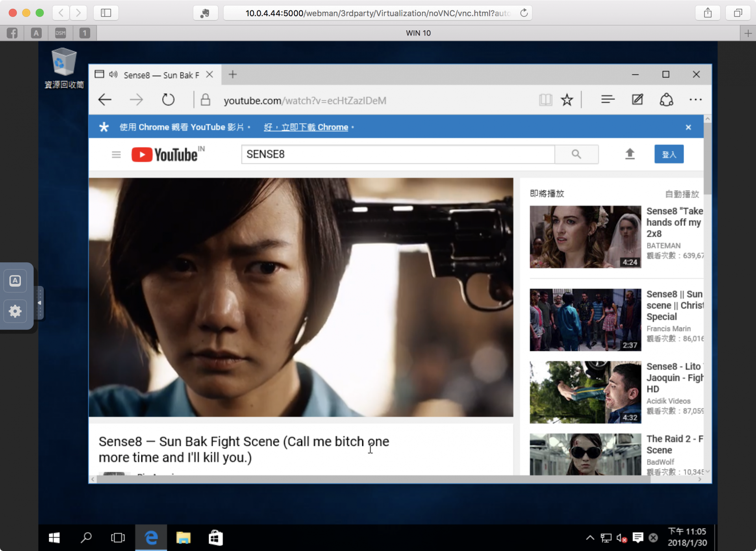The width and height of the screenshot is (756, 551).
Task: Open a new Edge tab with plus
Action: click(233, 74)
